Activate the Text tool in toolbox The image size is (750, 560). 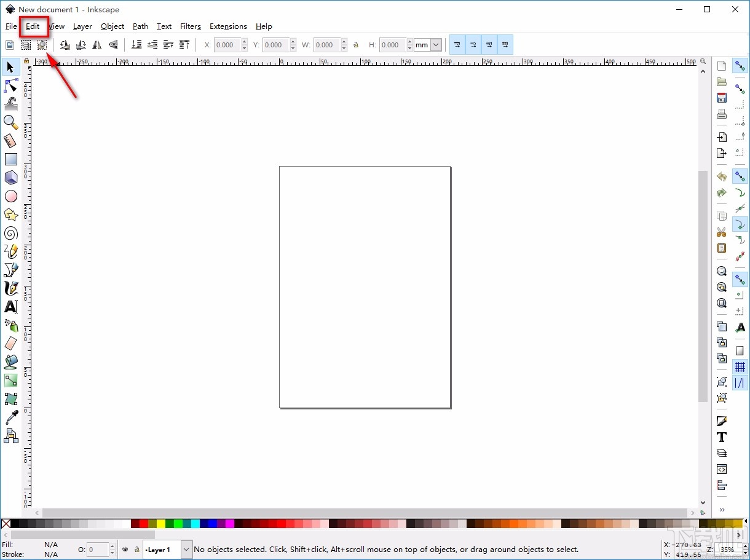click(10, 307)
